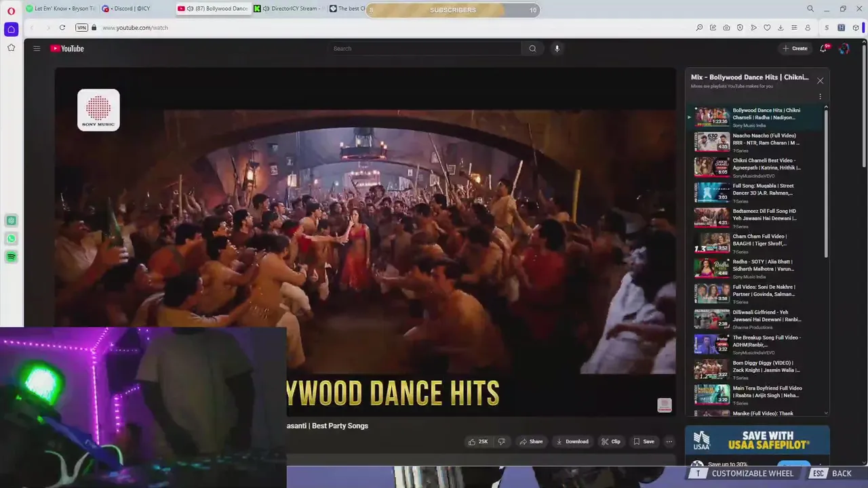868x488 pixels.
Task: Click the Share button
Action: pos(531,441)
